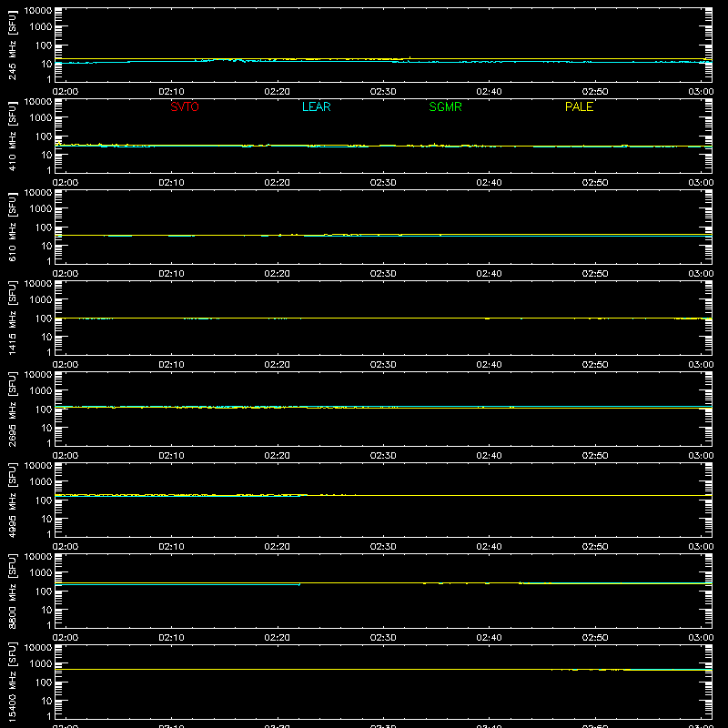Select the 610 MHz [SFU] axis label
Screen dimensions: 728x728
(x=12, y=227)
